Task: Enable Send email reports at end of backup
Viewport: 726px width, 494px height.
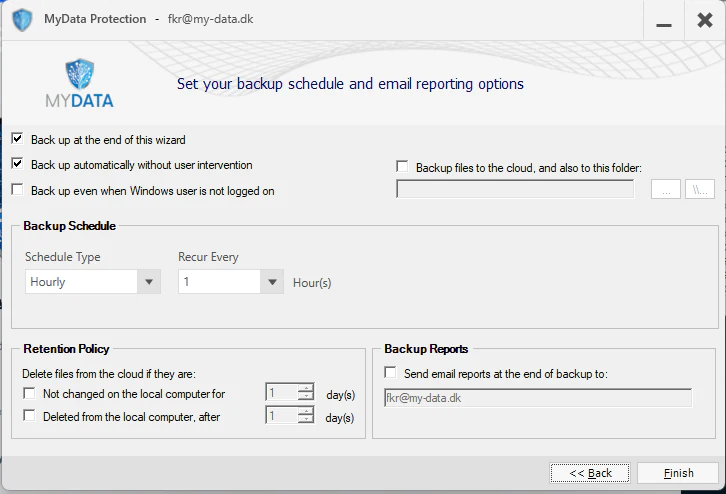Action: click(390, 372)
